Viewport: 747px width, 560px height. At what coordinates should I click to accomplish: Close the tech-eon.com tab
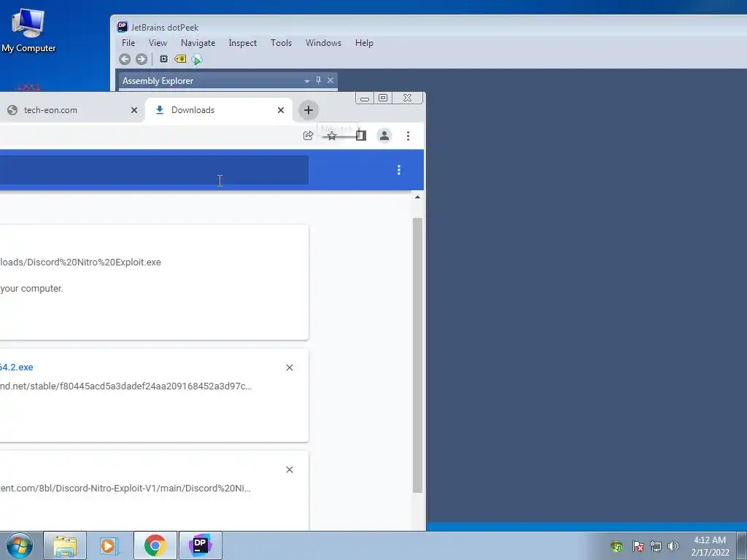pos(134,110)
